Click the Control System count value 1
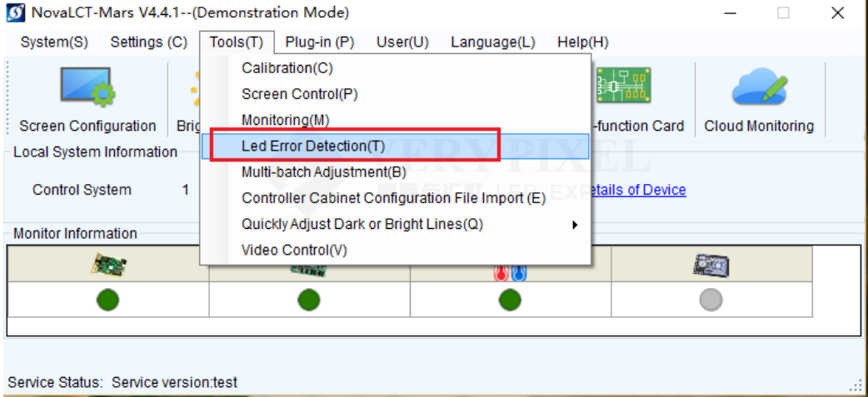This screenshot has height=397, width=868. click(x=186, y=190)
